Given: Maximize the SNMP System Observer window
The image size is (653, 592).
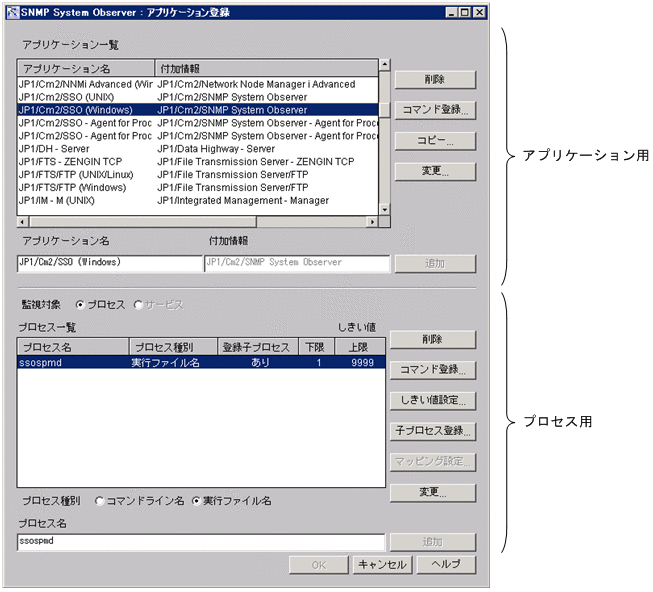Looking at the screenshot, I should (464, 12).
